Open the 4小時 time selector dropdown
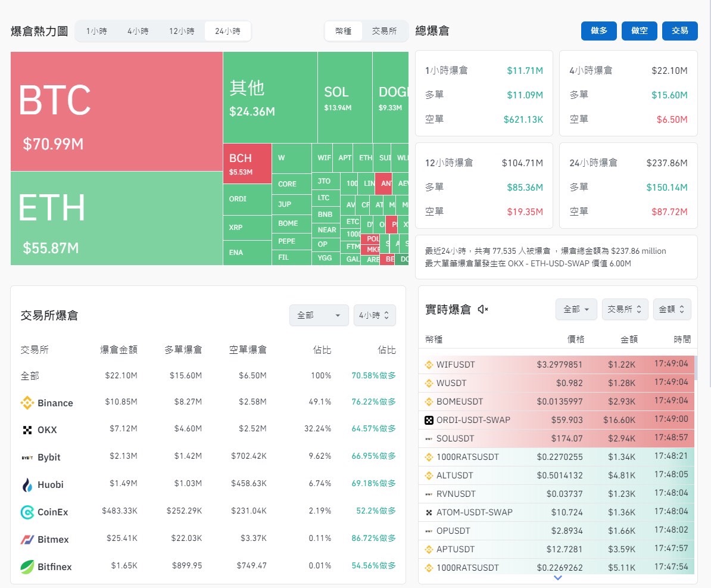The width and height of the screenshot is (711, 588). coord(375,315)
